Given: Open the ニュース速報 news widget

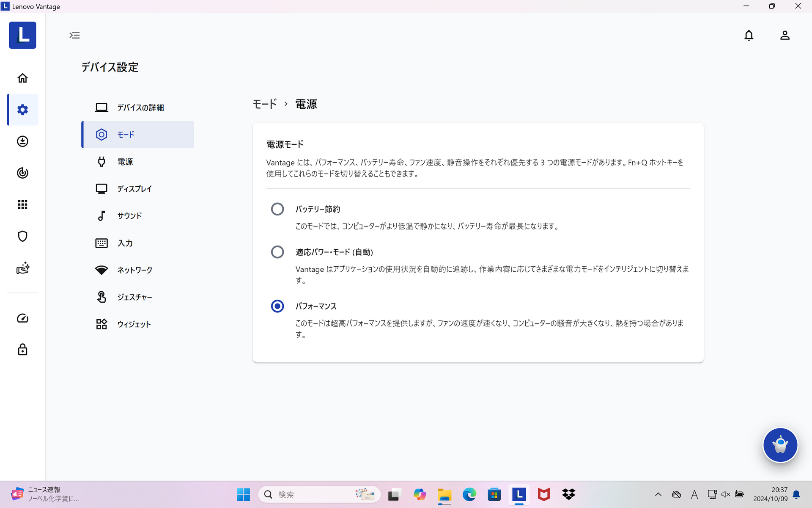Looking at the screenshot, I should 46,494.
